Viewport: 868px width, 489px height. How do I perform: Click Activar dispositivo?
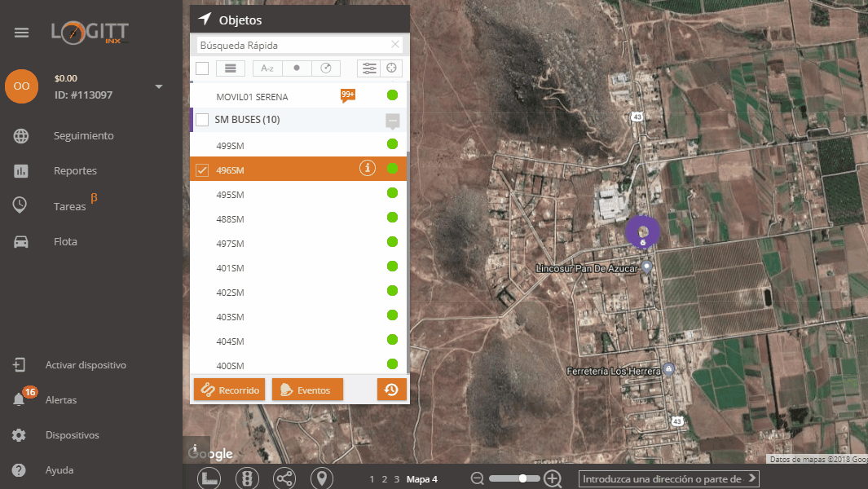click(x=86, y=365)
